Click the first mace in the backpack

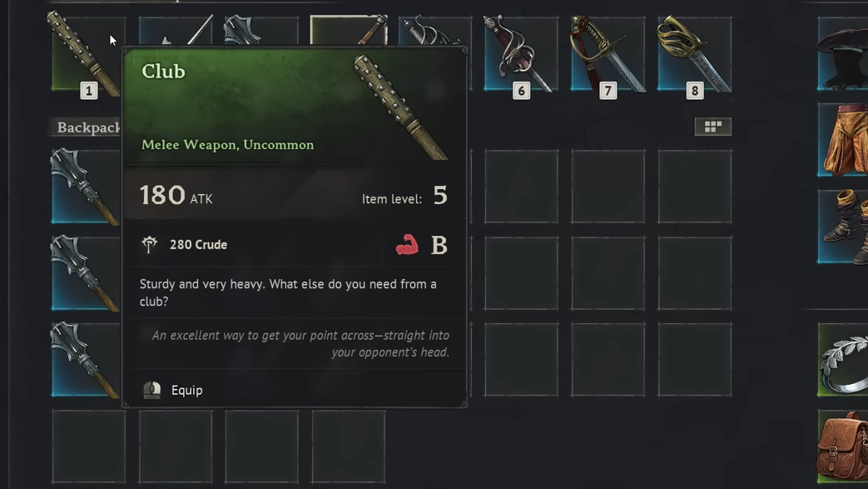(x=86, y=187)
